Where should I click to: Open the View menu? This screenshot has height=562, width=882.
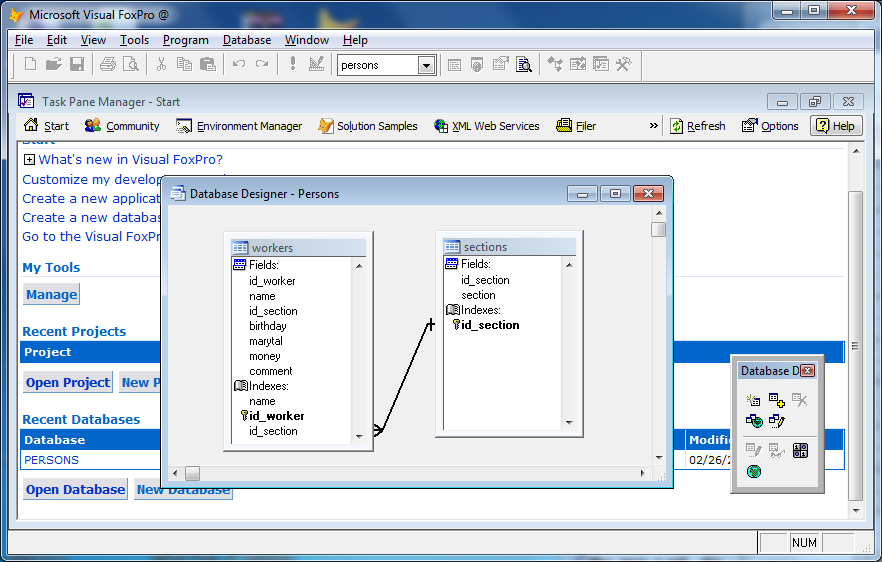coord(93,40)
